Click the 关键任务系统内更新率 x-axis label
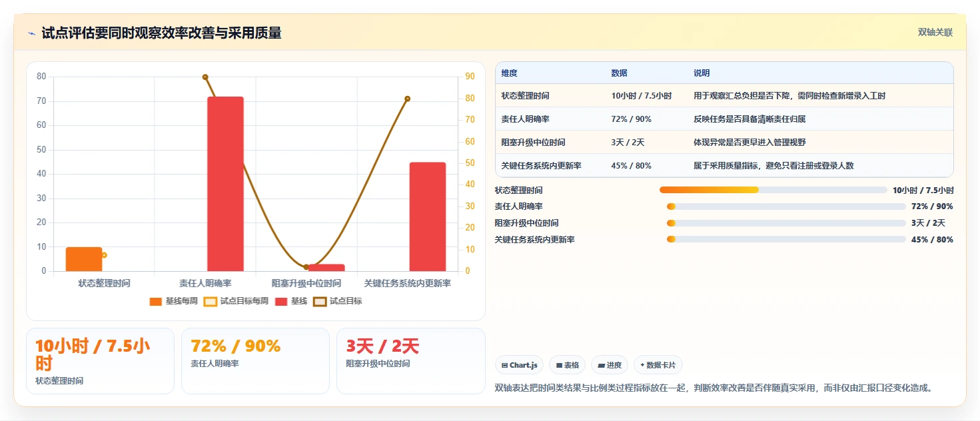Screen dimensions: 980x421 (408, 284)
